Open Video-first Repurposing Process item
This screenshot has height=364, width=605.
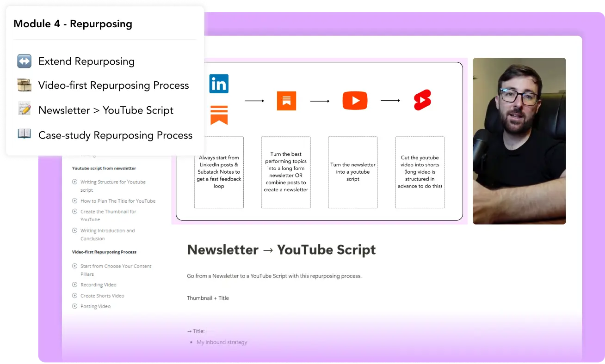point(113,85)
